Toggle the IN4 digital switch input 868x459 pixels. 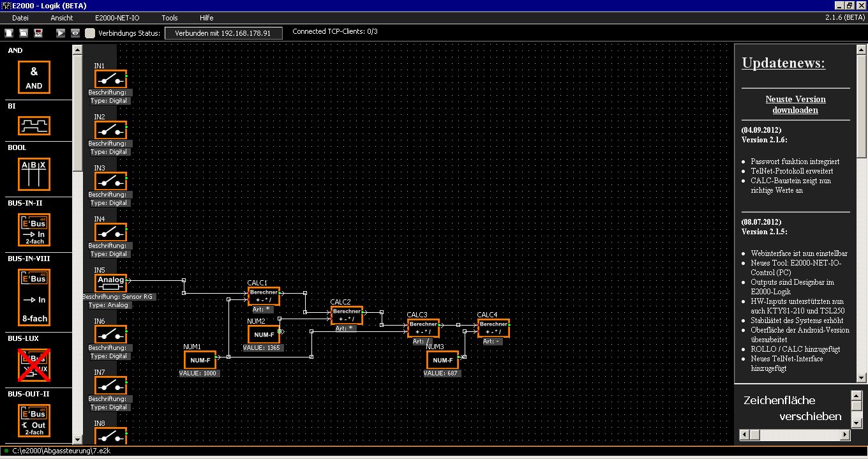point(110,232)
